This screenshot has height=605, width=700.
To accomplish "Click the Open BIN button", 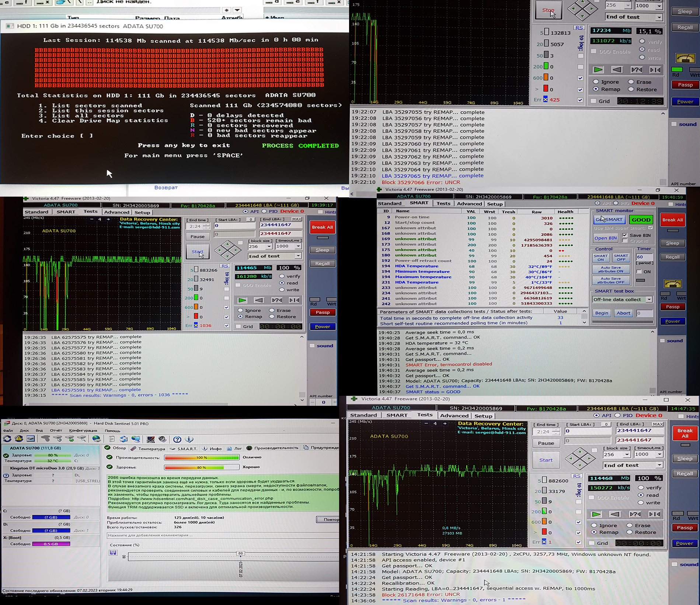I will (605, 238).
